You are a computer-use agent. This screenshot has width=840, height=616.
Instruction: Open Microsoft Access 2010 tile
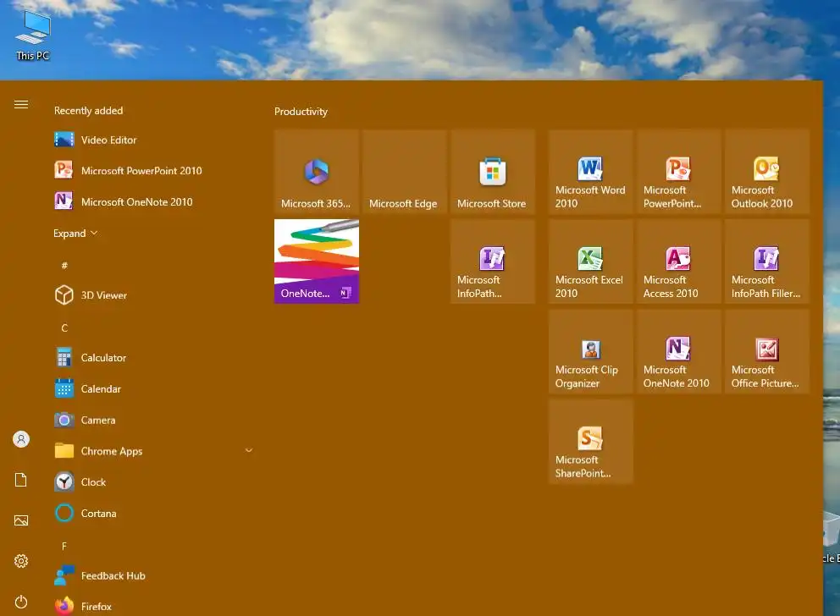click(679, 261)
